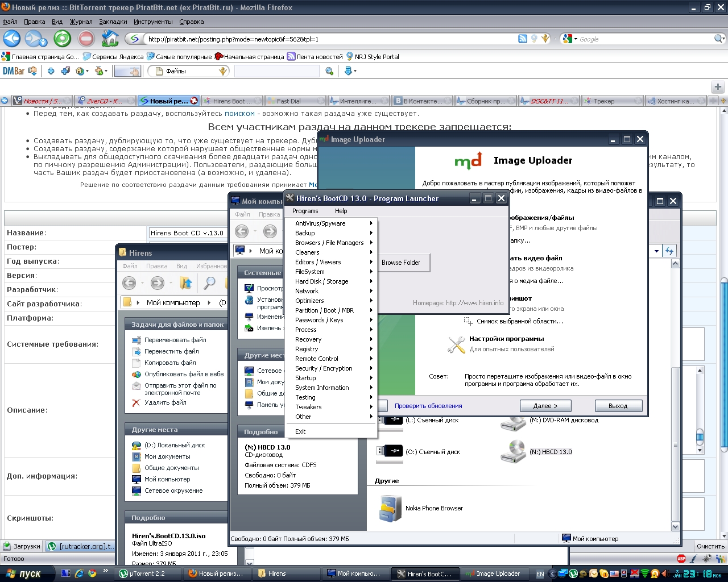Click Adblock Plus ABP icon in status bar
This screenshot has width=728, height=582.
(681, 559)
